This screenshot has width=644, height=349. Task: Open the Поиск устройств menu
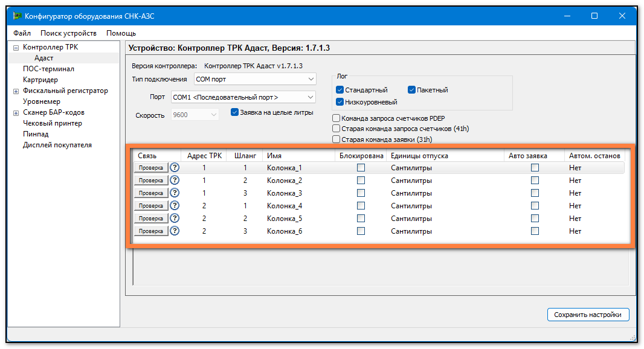point(68,33)
